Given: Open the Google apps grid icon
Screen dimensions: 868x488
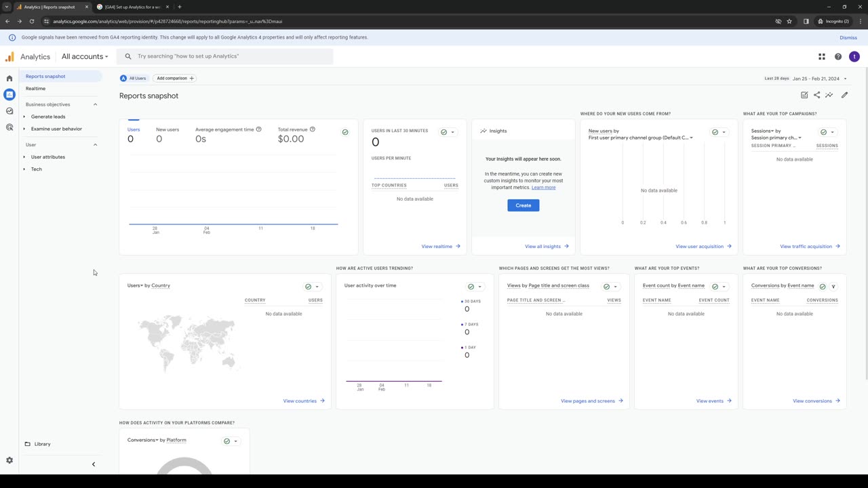Looking at the screenshot, I should 822,57.
